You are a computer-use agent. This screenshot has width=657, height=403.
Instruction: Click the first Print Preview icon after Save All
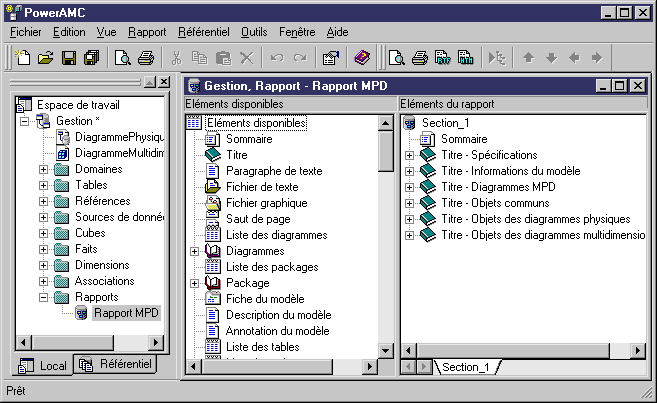point(123,58)
